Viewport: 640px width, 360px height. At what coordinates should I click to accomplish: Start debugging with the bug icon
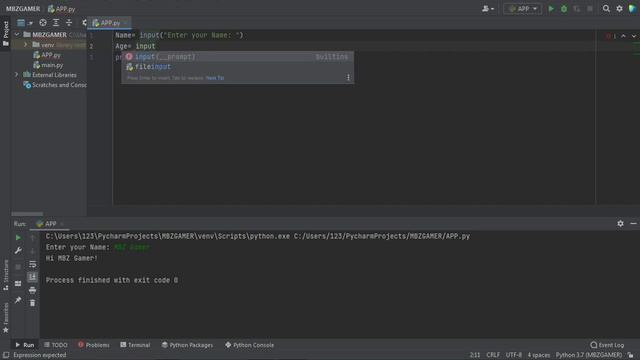coord(564,9)
